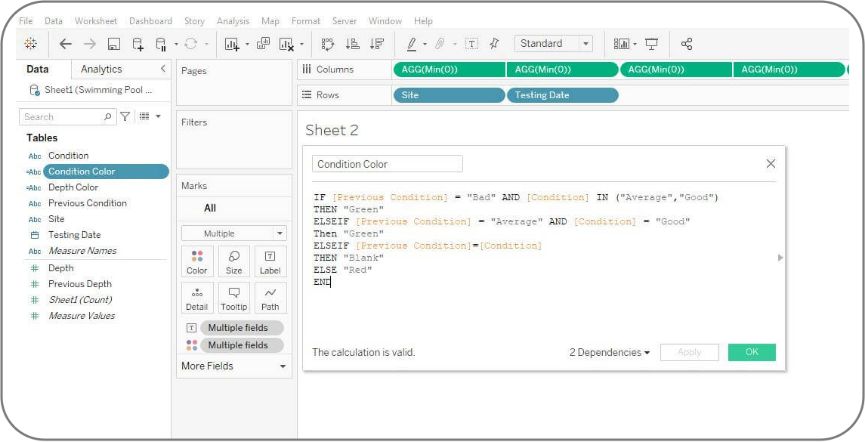This screenshot has width=865, height=442.
Task: Duplicate the sheet using toolbar icon
Action: (x=264, y=44)
